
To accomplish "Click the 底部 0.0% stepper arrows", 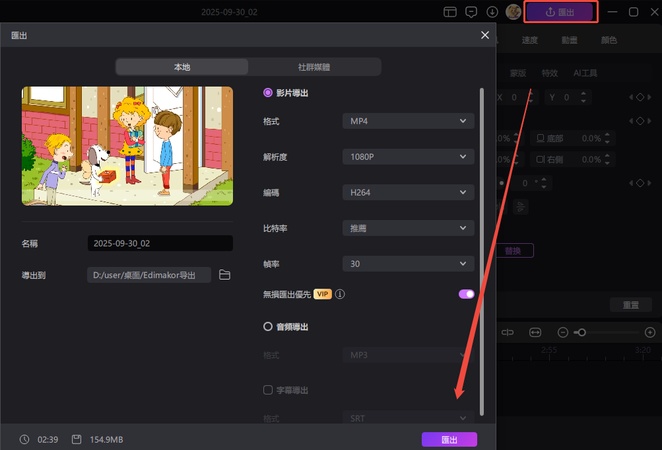I will point(607,138).
